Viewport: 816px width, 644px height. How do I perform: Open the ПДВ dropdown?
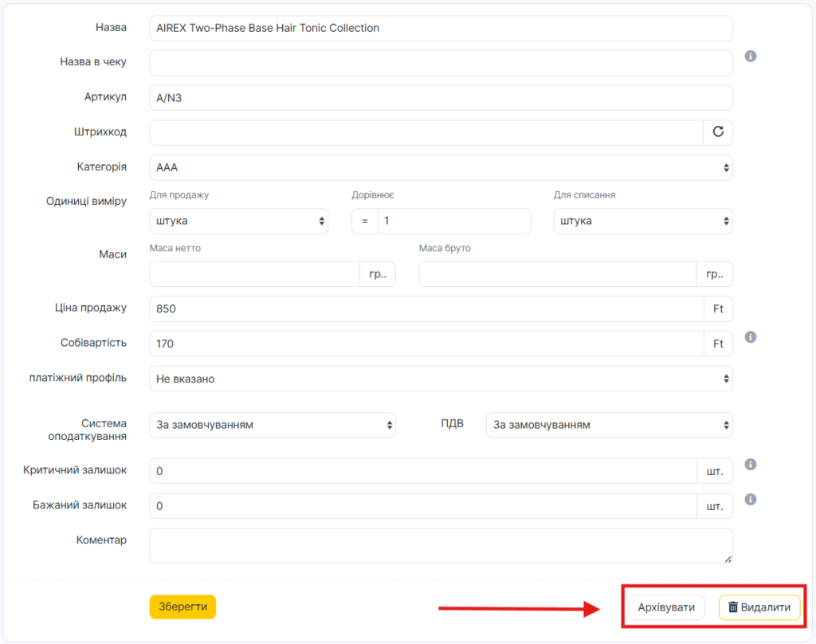coord(609,425)
